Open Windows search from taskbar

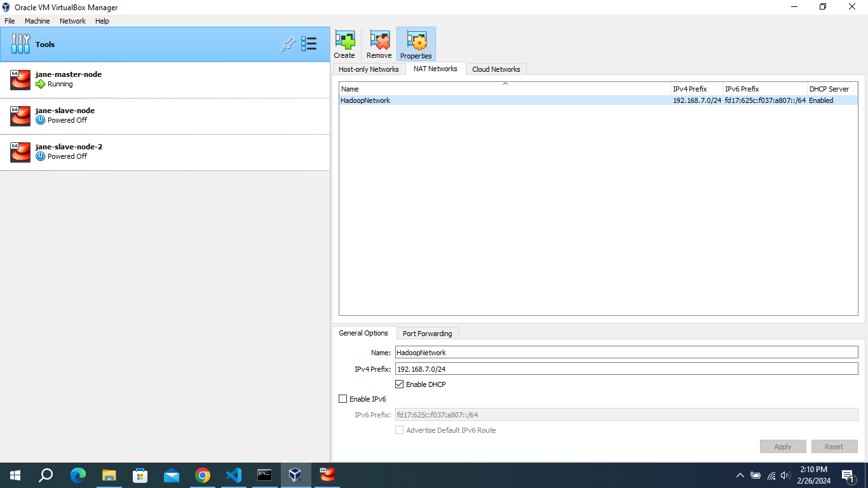tap(46, 475)
